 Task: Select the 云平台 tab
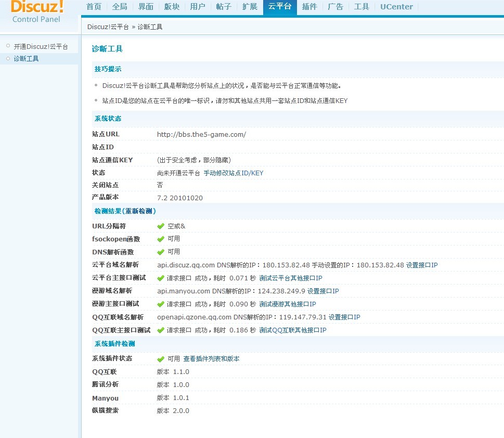click(280, 7)
